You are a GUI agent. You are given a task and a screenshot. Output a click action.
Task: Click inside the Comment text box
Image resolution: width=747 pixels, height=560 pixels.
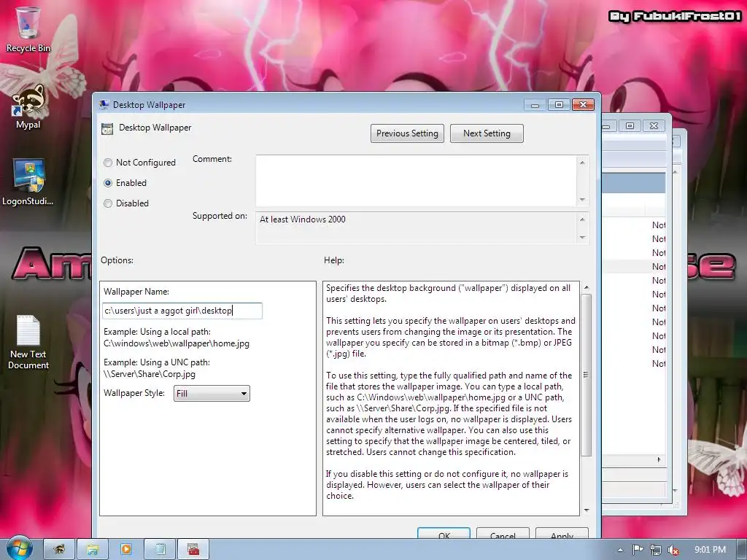[416, 181]
